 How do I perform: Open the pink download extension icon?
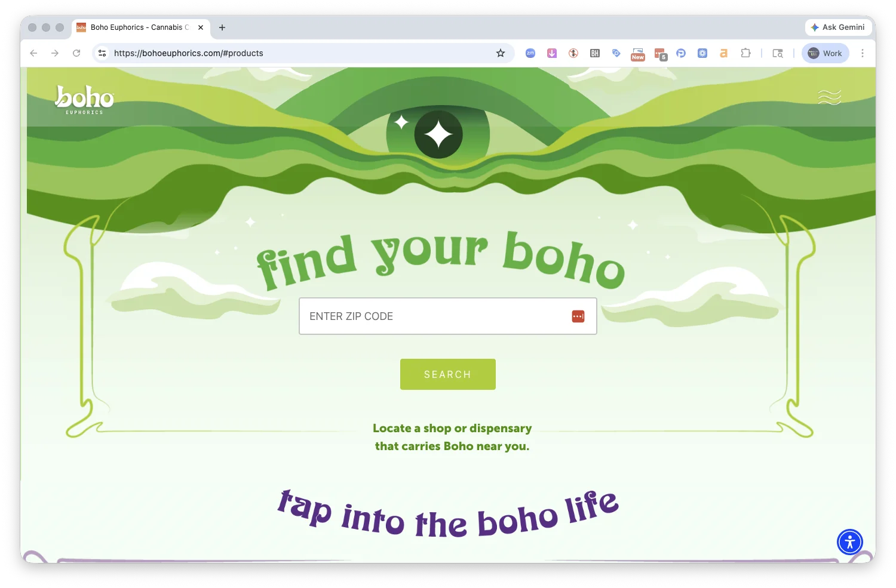point(552,53)
